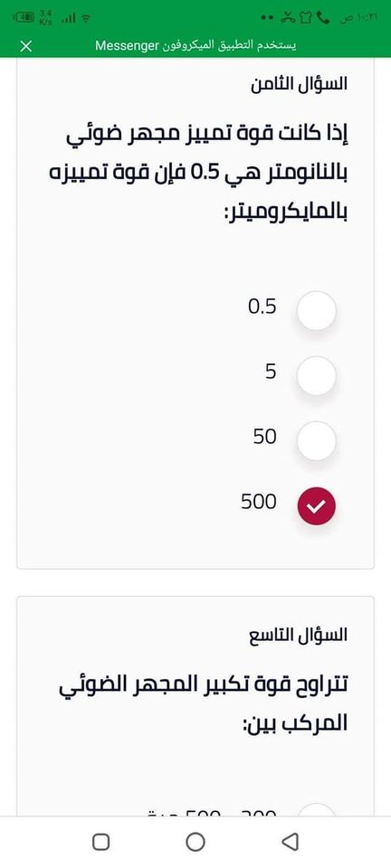Dismiss the Messenger microphone banner with X
Viewport: 391px width, 868px height.
[x=26, y=46]
